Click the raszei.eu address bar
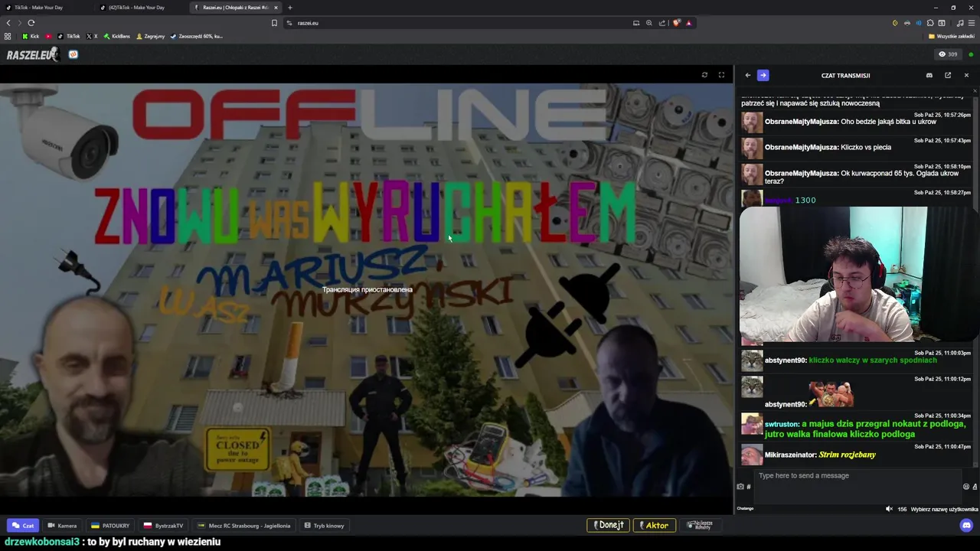The image size is (980, 551). 459,23
